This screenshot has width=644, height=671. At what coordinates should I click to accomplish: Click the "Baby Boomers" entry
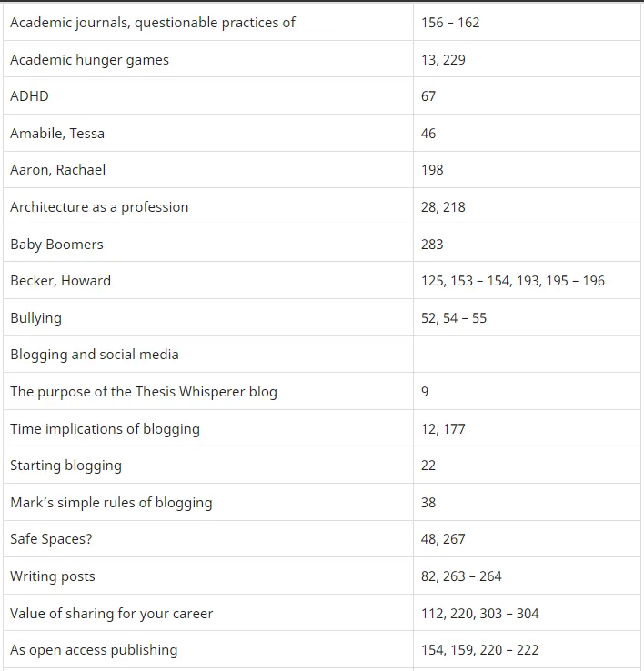(x=56, y=245)
